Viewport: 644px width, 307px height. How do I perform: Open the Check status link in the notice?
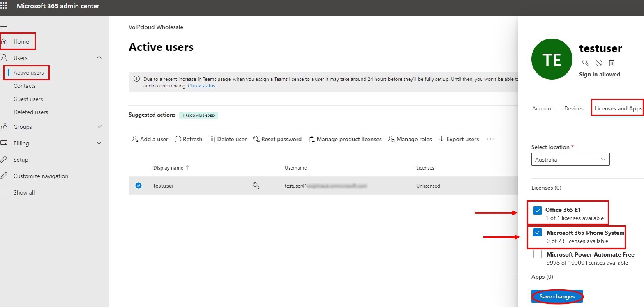(x=201, y=85)
